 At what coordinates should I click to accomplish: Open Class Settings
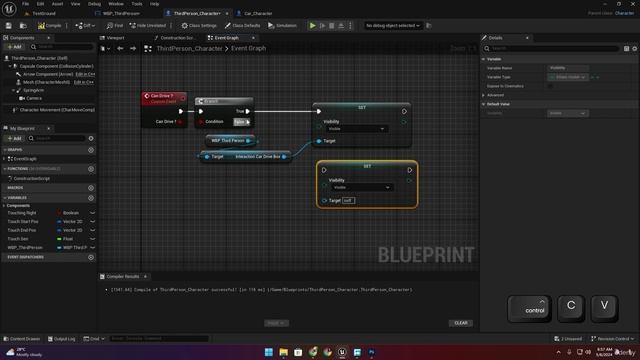[199, 25]
